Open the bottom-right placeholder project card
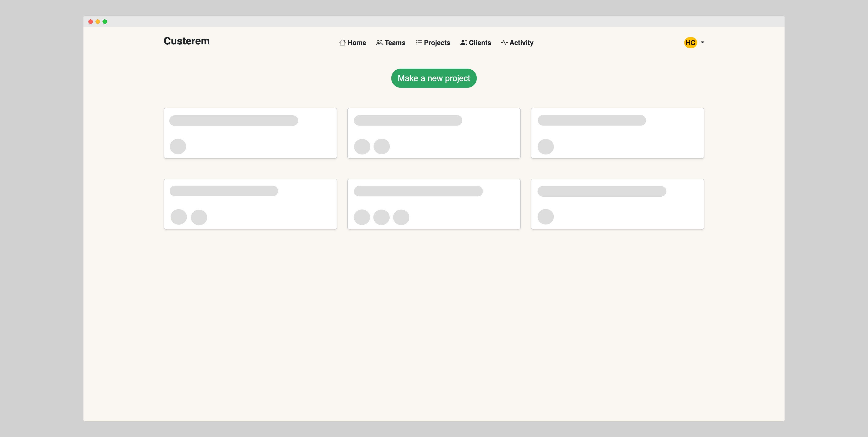The width and height of the screenshot is (868, 437). point(617,204)
